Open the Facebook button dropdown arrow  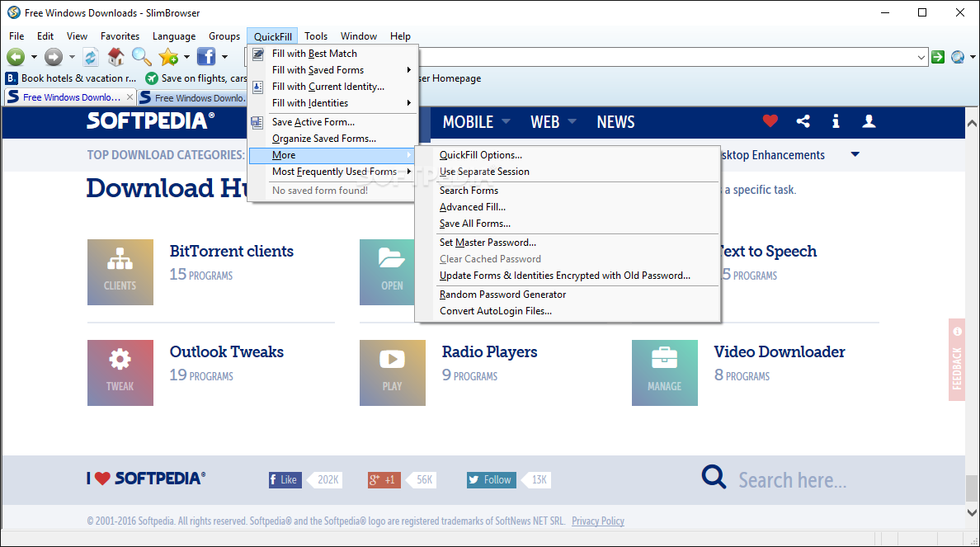pyautogui.click(x=224, y=57)
